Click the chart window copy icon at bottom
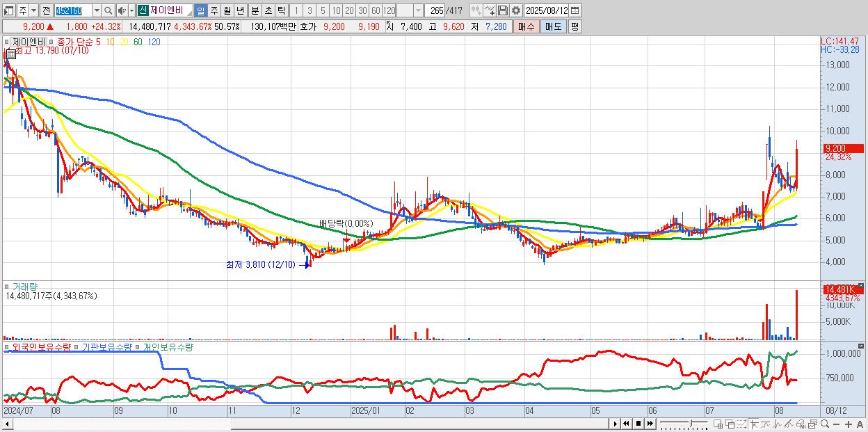 point(813,424)
